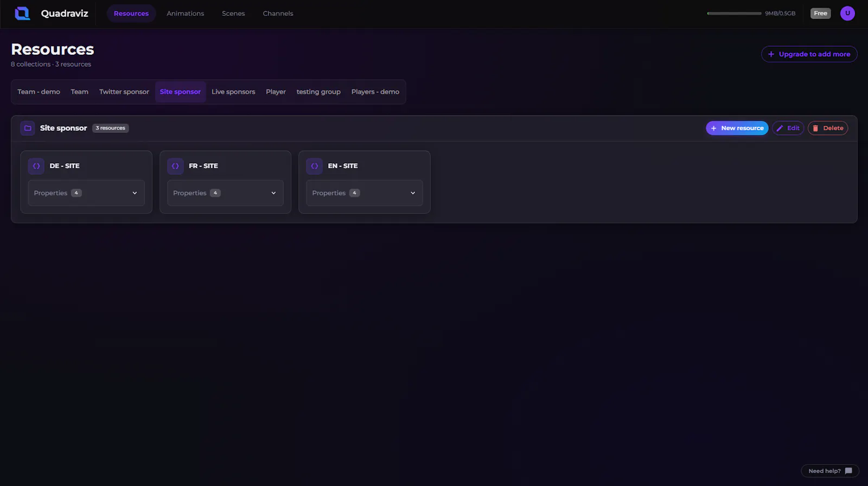Viewport: 868px width, 486px height.
Task: Select the Site sponsor tab
Action: click(180, 92)
